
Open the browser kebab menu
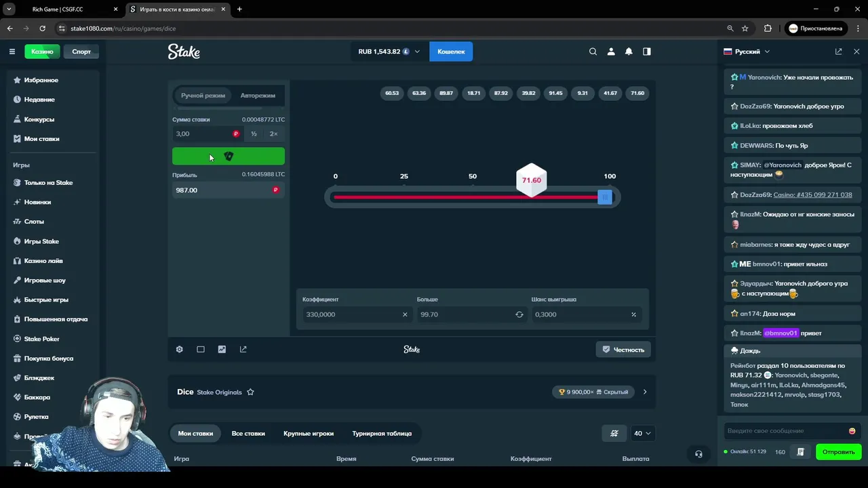click(857, 28)
